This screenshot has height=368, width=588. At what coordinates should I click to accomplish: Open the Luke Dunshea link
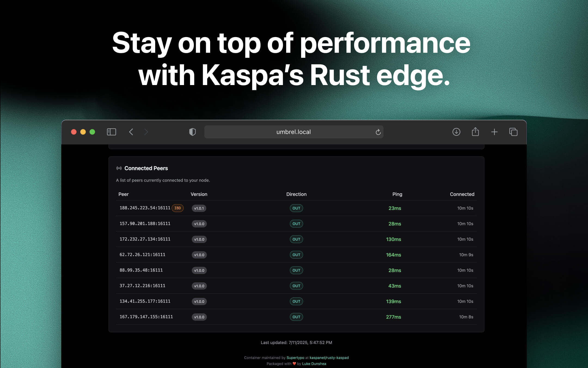tap(314, 364)
